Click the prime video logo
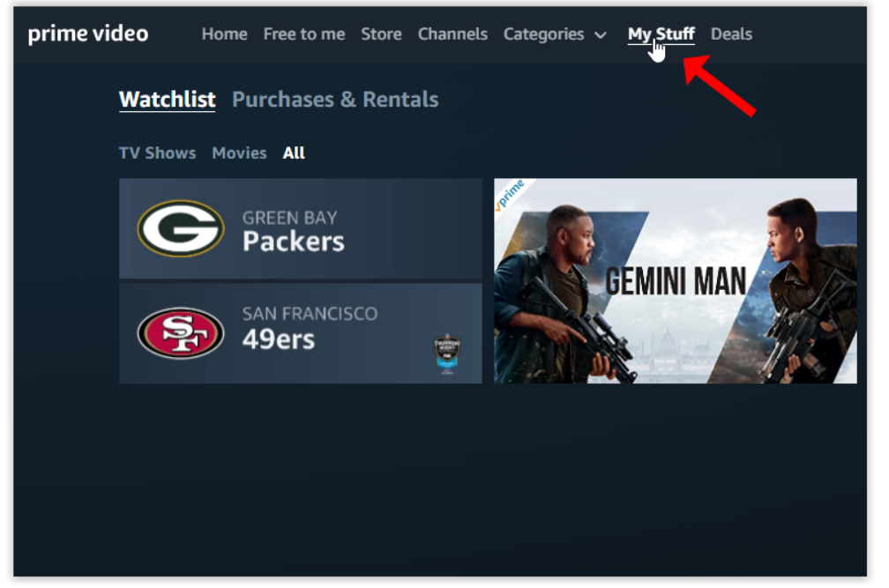The image size is (889, 588). pos(88,34)
